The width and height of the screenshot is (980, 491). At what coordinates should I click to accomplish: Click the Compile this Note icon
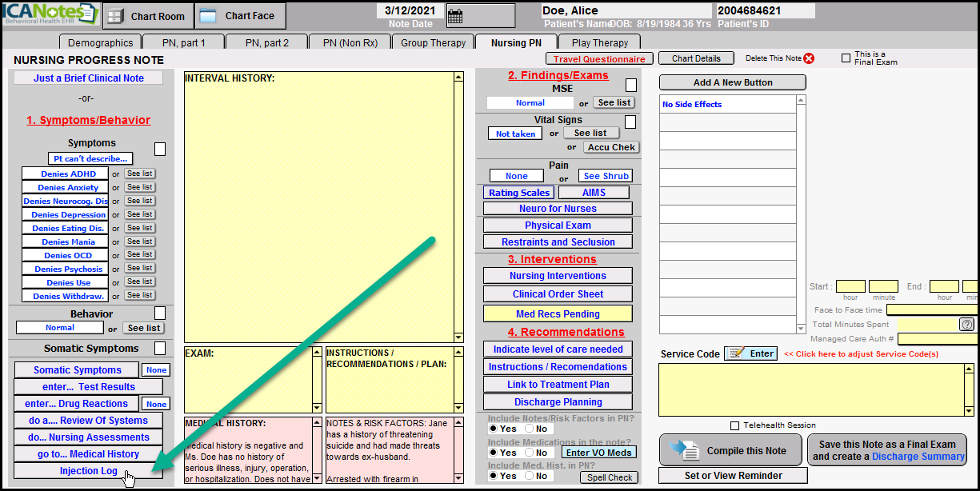[x=685, y=450]
